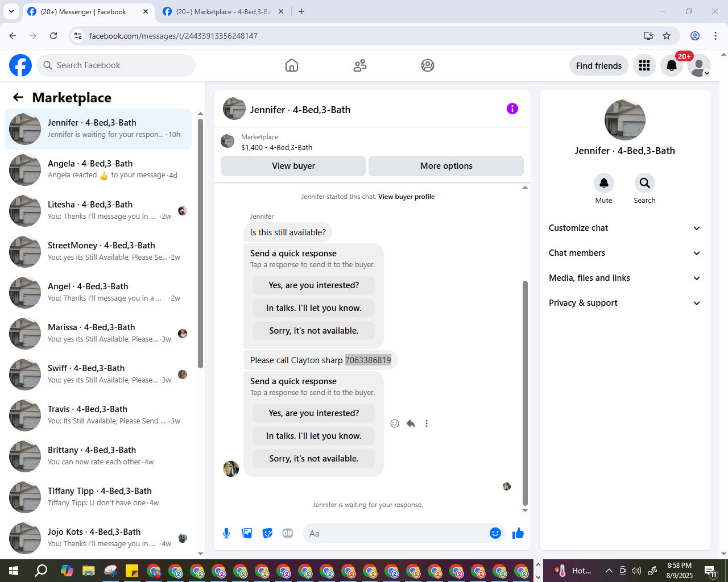Expand the Customize chat section

624,228
